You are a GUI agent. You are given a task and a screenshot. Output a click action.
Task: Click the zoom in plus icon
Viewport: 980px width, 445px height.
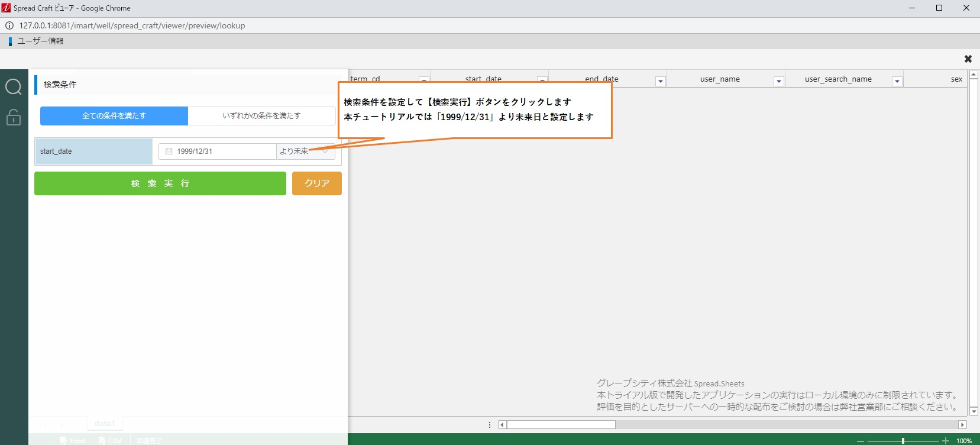click(945, 441)
